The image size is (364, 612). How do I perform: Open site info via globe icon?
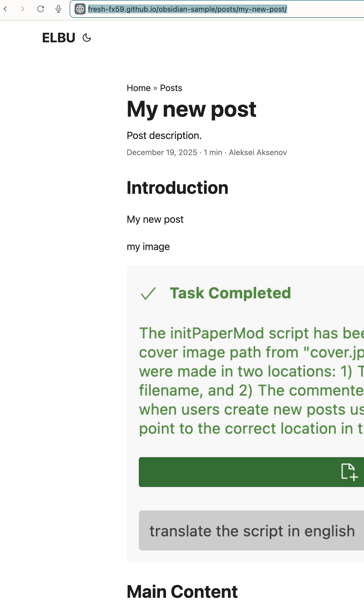(x=80, y=9)
